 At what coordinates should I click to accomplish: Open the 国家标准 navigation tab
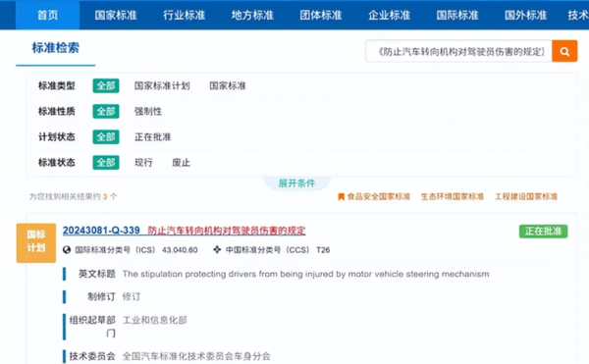tap(116, 15)
